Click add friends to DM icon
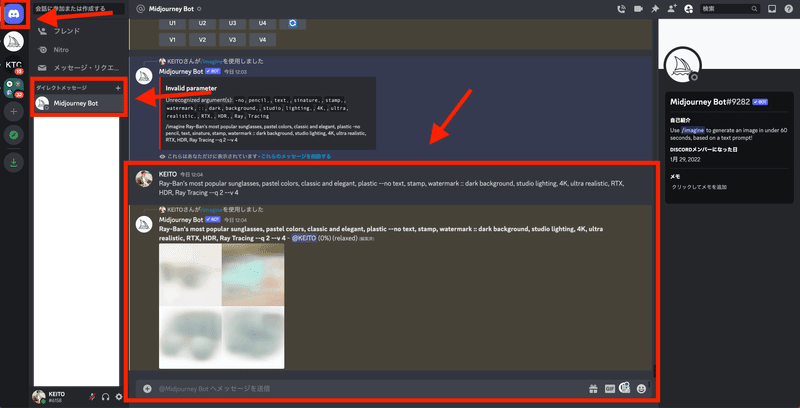This screenshot has width=800, height=408. coord(671,9)
